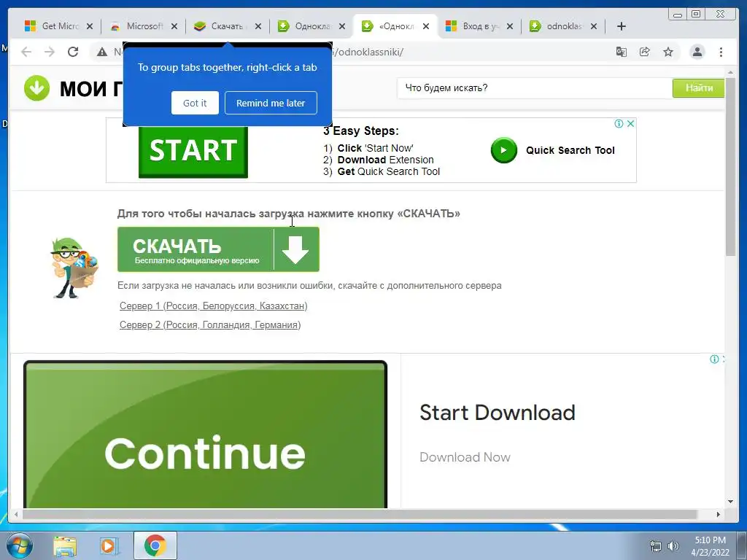Image resolution: width=747 pixels, height=560 pixels.
Task: Click horizontal scrollbar right arrow
Action: 719,514
